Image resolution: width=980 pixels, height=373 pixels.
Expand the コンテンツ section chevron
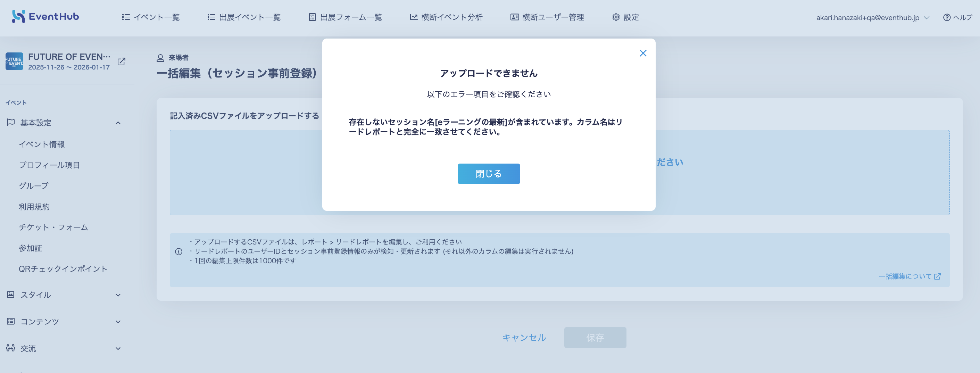tap(118, 322)
